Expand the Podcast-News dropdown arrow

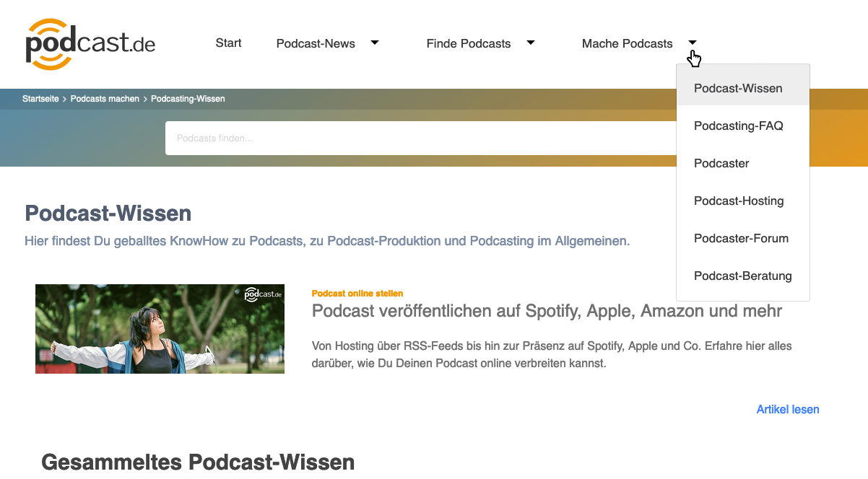pyautogui.click(x=375, y=43)
